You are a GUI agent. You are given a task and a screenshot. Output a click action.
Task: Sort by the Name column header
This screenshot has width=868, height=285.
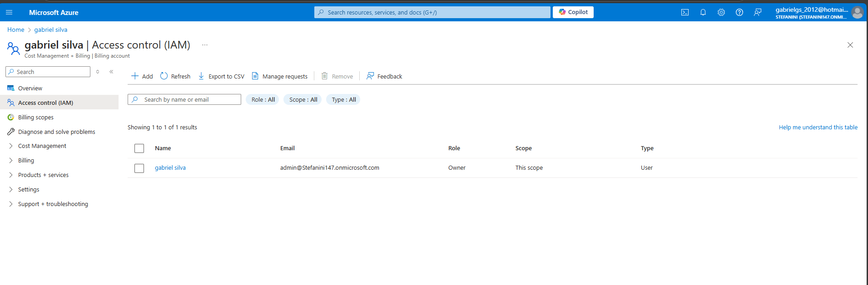tap(163, 148)
